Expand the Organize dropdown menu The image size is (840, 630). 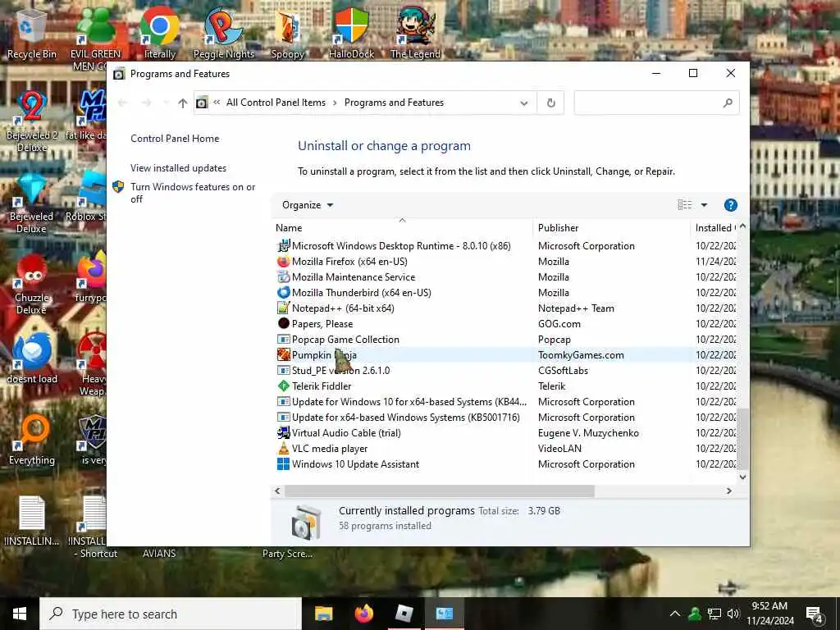[308, 205]
